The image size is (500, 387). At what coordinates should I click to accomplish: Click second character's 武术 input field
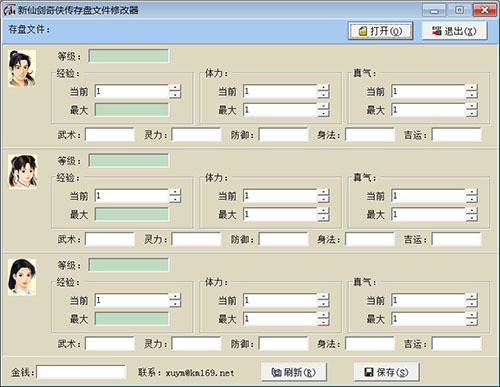pyautogui.click(x=110, y=239)
